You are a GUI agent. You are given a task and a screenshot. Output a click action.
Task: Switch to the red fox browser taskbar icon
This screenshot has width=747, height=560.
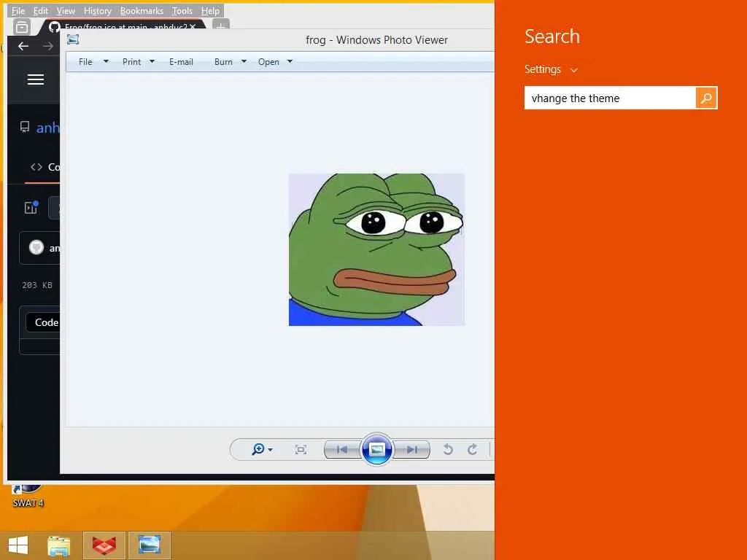104,545
